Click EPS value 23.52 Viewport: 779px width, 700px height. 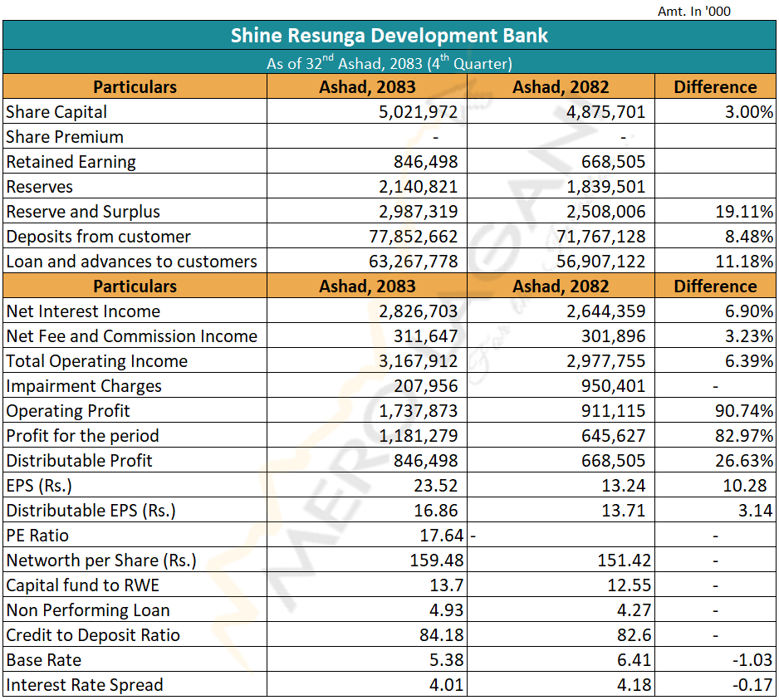(x=436, y=485)
